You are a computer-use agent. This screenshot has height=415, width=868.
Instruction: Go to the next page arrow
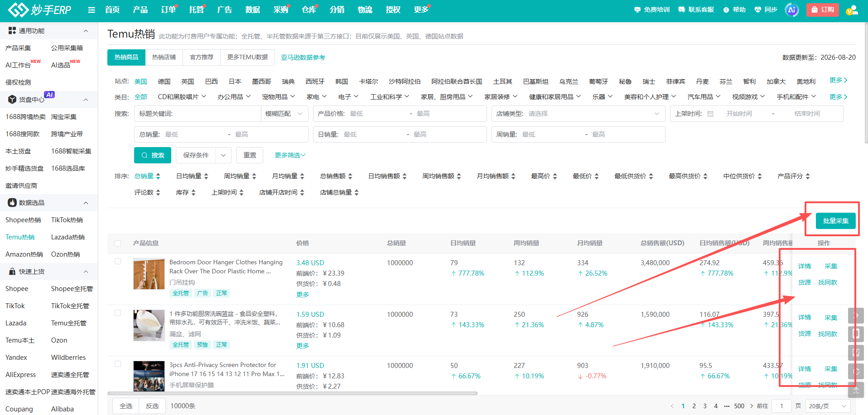tap(752, 406)
